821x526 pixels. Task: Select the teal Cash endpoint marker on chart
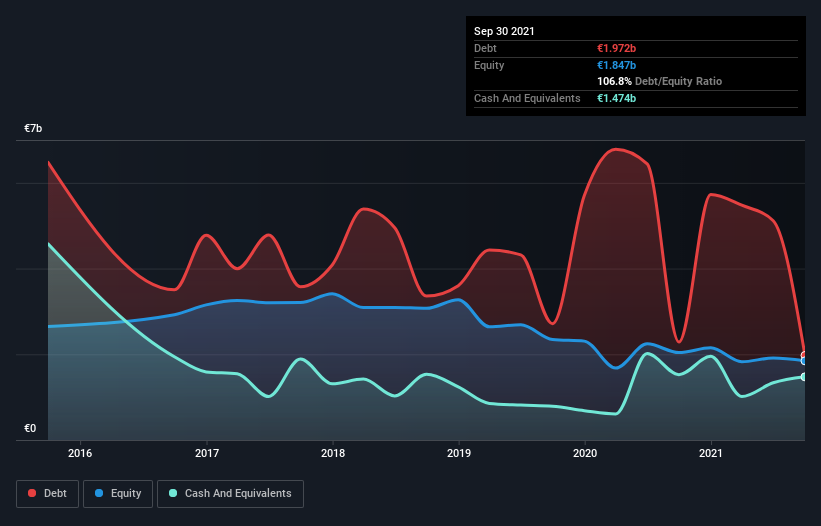click(x=804, y=377)
